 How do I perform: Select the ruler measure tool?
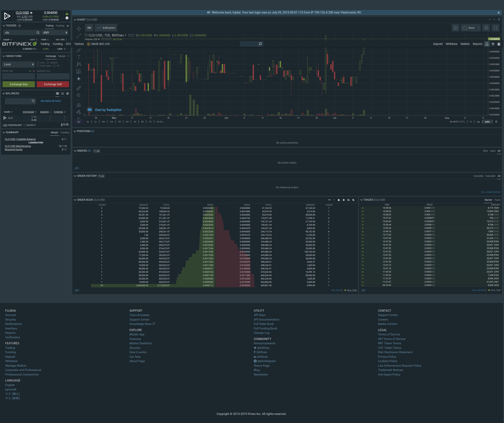(x=79, y=88)
